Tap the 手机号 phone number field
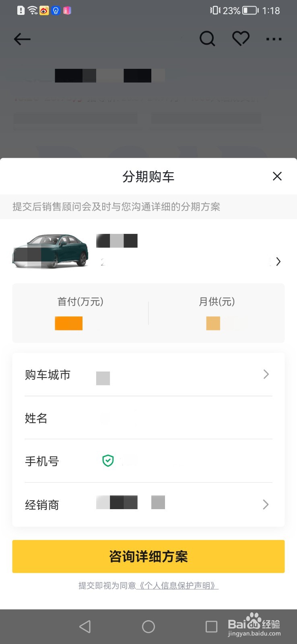 click(189, 461)
